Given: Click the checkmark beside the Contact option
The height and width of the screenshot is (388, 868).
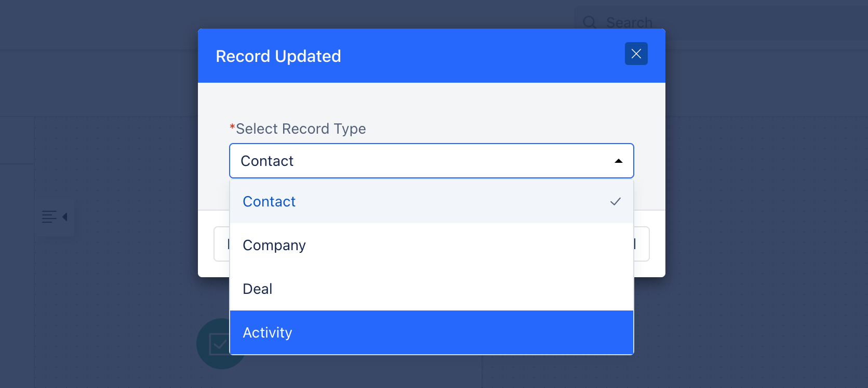Looking at the screenshot, I should tap(616, 201).
